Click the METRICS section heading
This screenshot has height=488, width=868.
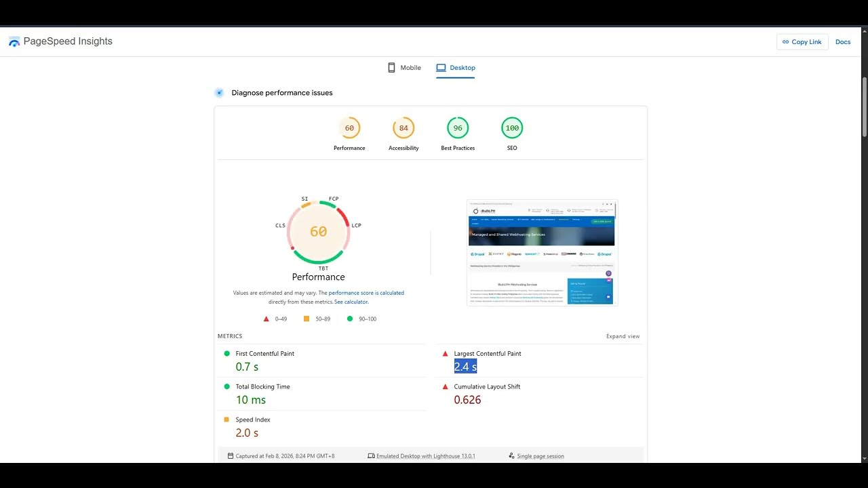230,336
